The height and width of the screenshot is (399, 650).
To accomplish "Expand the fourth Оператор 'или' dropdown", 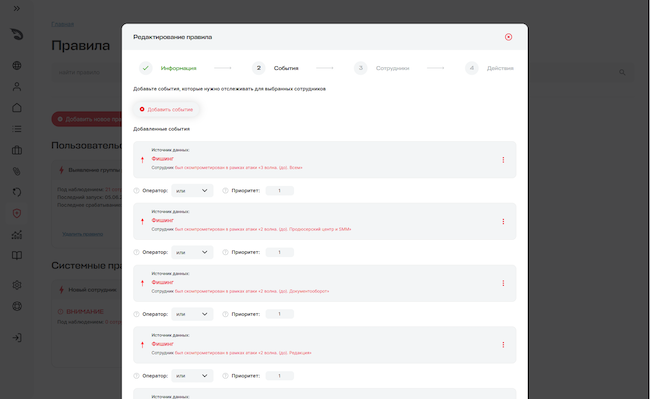I will tap(192, 376).
